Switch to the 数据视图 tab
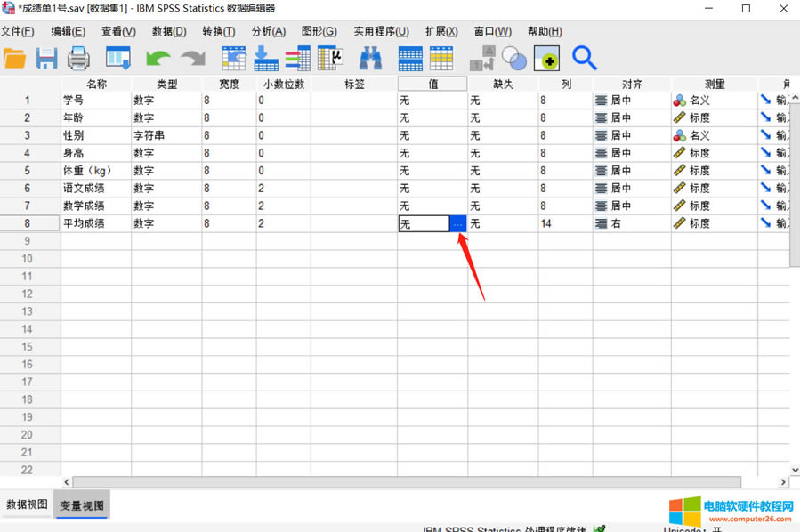Image resolution: width=800 pixels, height=532 pixels. [27, 504]
